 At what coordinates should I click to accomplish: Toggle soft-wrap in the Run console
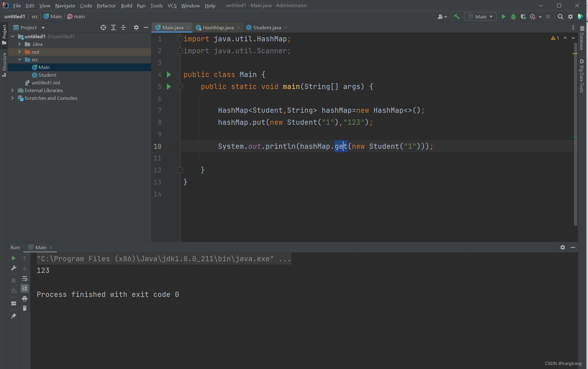25,279
